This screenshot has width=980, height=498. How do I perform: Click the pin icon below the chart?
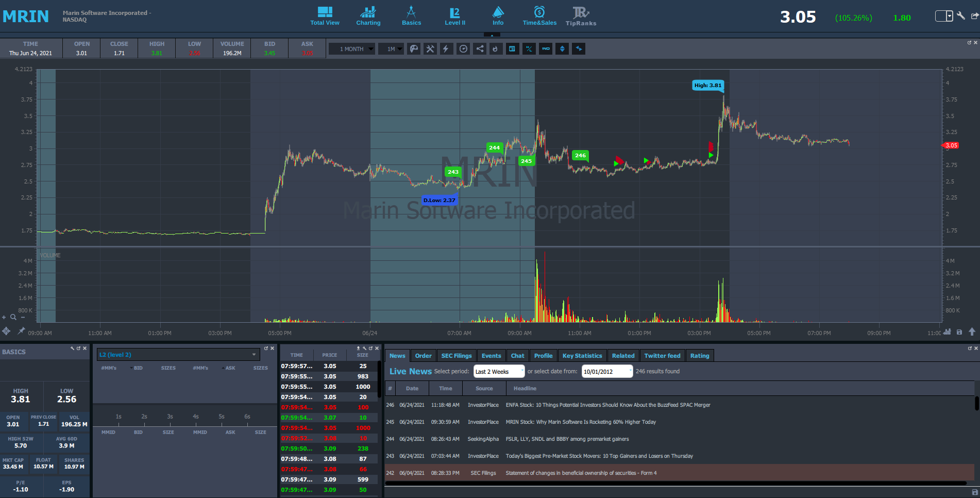pos(21,331)
